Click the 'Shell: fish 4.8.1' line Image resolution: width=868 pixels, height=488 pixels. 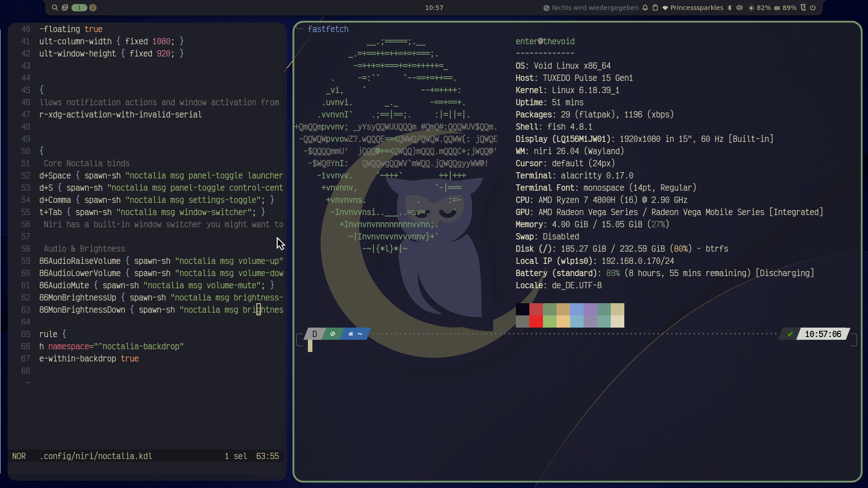554,127
